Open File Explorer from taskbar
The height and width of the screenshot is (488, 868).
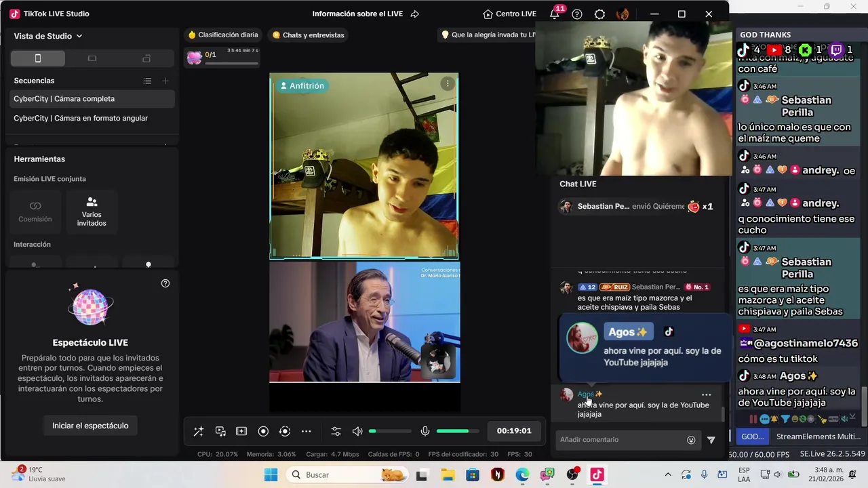[x=447, y=474]
